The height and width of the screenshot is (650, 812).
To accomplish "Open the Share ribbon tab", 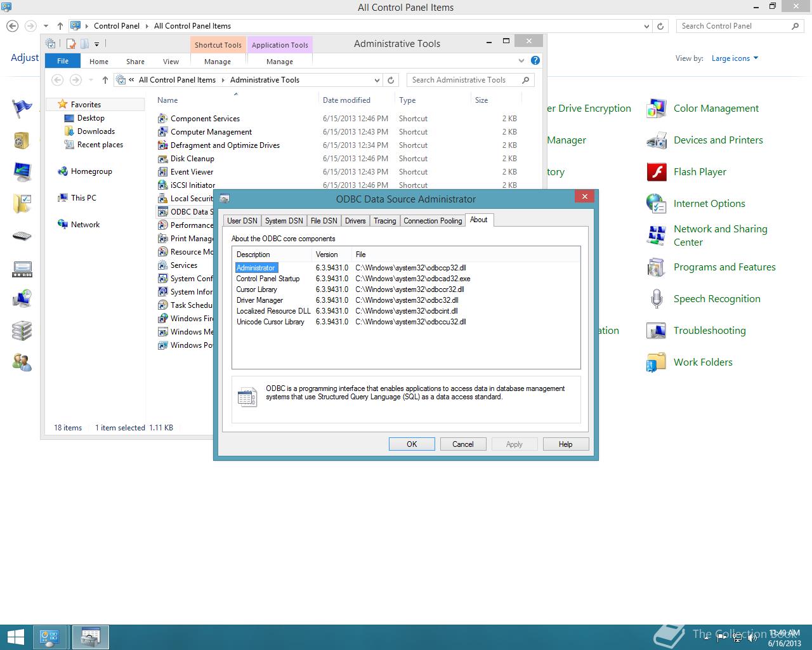I will [x=135, y=62].
